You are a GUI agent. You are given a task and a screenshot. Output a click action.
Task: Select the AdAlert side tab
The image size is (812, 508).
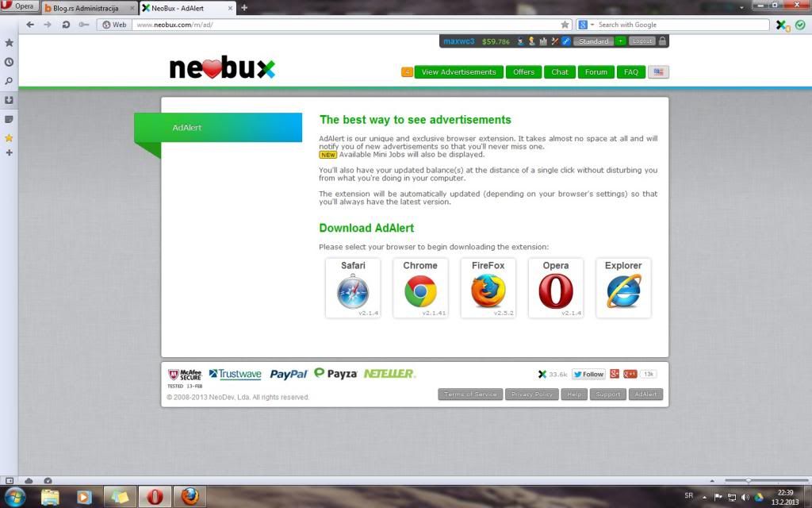[x=218, y=128]
